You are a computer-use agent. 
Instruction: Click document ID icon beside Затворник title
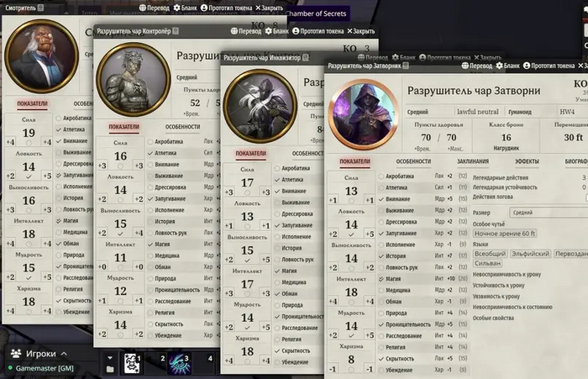click(x=406, y=66)
